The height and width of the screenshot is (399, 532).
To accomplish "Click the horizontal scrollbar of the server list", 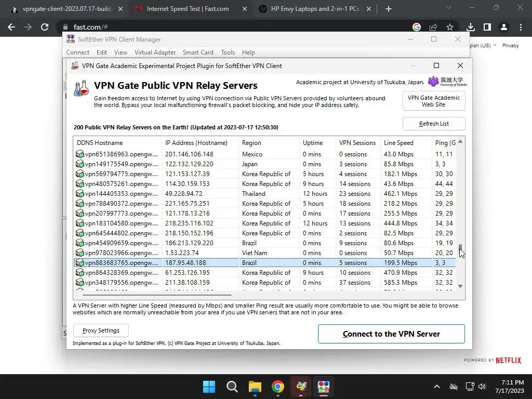I will 157,295.
